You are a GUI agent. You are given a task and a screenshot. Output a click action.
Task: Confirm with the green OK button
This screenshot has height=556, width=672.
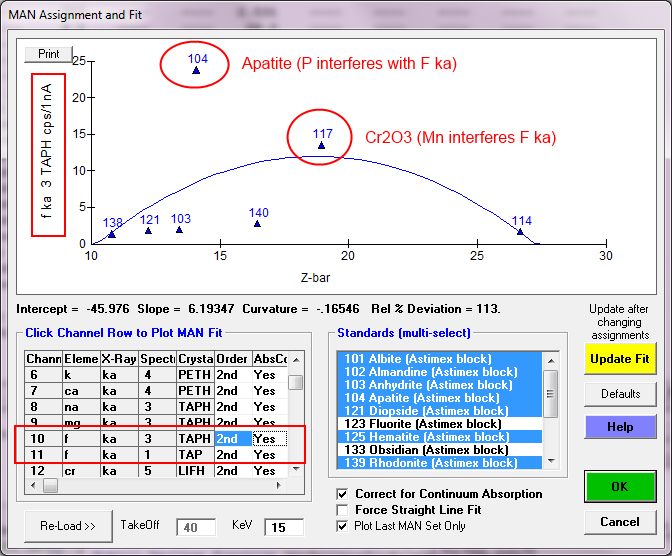pos(620,488)
